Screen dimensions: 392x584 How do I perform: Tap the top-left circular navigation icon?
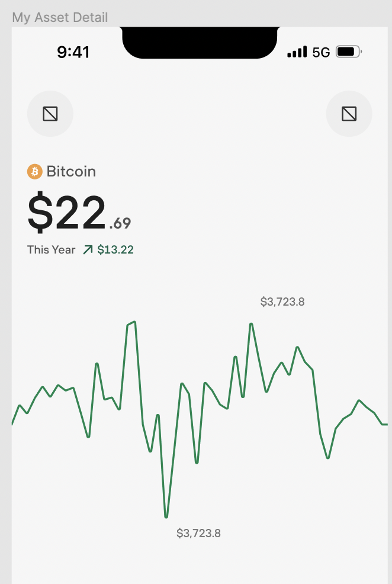click(x=50, y=114)
